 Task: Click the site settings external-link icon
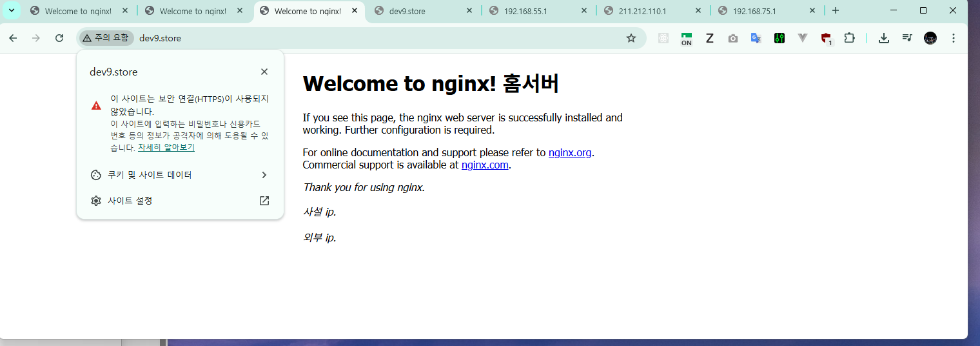pos(264,201)
